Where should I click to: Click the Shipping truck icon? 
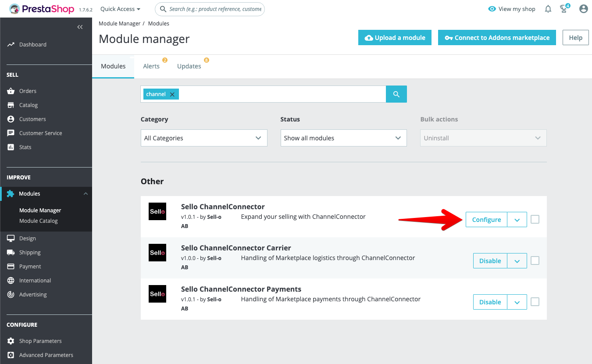11,252
